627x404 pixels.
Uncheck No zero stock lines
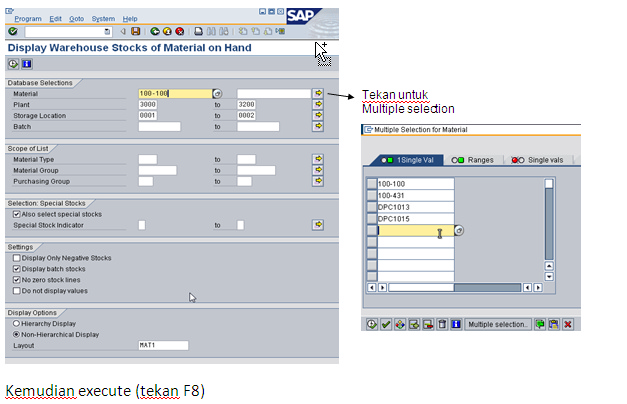16,280
